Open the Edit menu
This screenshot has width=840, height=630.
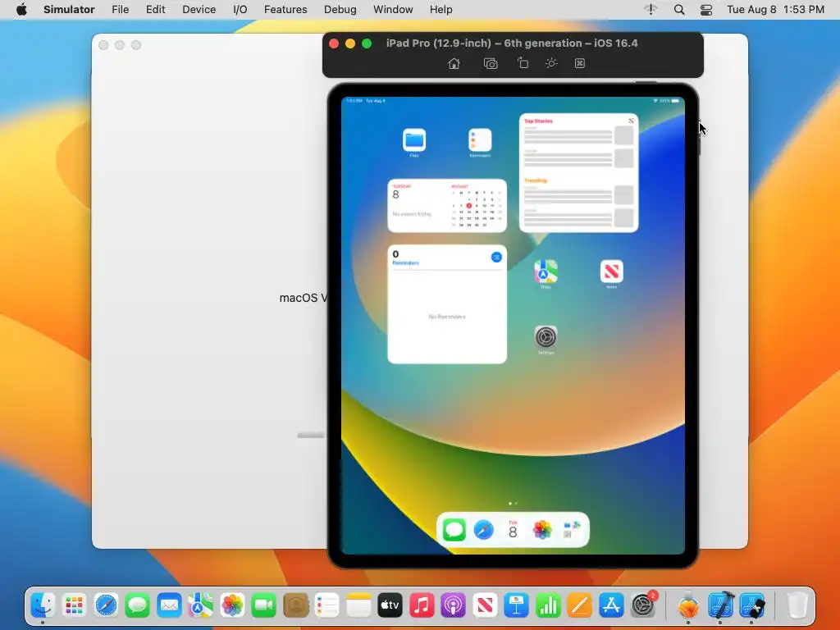[x=155, y=10]
